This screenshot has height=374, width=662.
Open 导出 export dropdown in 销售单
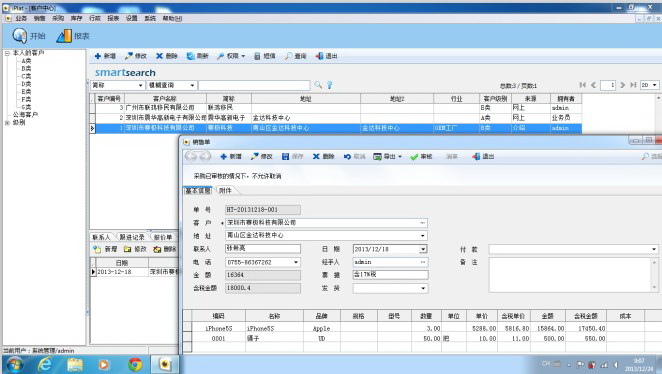(400, 157)
